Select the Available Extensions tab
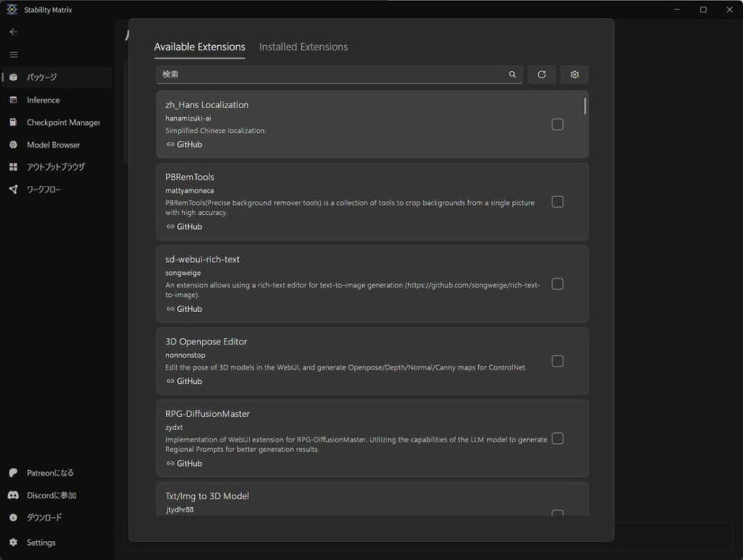743x560 pixels. [x=199, y=47]
